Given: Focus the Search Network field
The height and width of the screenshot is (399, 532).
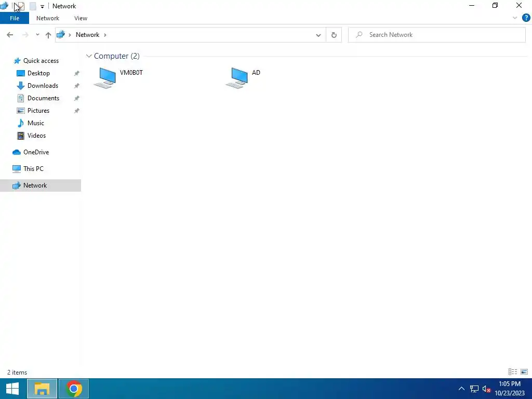Looking at the screenshot, I should pyautogui.click(x=436, y=35).
